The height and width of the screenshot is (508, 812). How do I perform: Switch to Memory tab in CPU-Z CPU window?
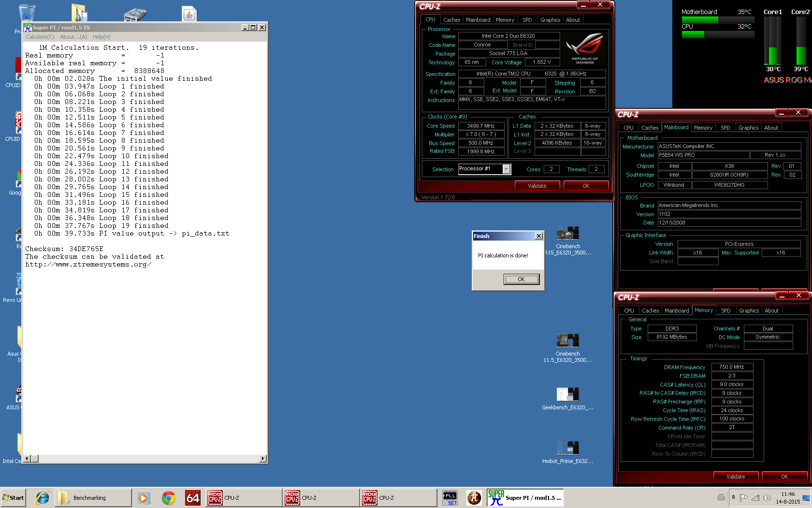point(505,20)
